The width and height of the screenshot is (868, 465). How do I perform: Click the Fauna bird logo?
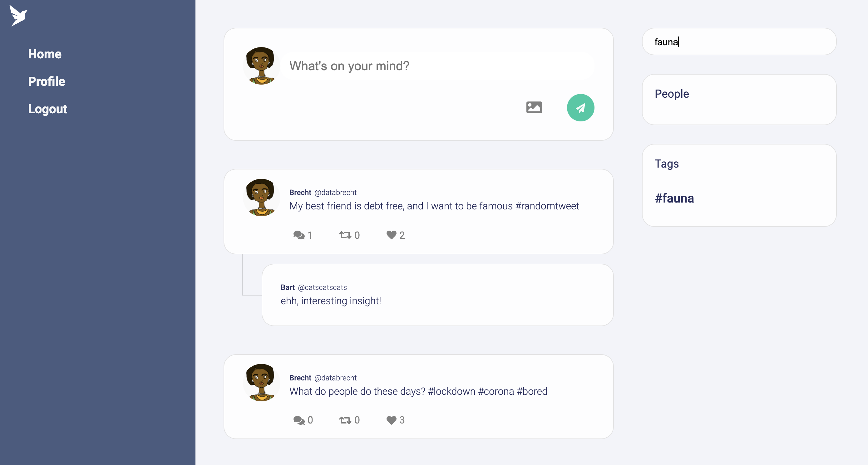click(18, 16)
